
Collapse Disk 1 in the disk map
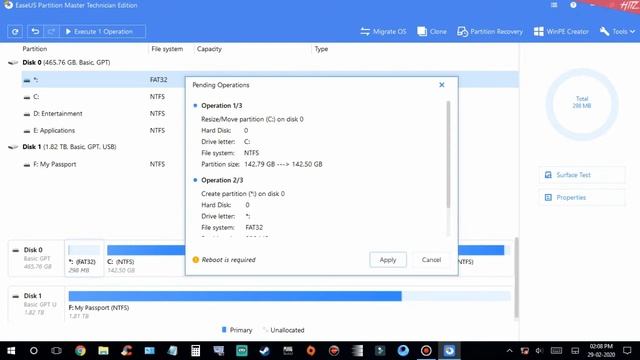[x=16, y=296]
